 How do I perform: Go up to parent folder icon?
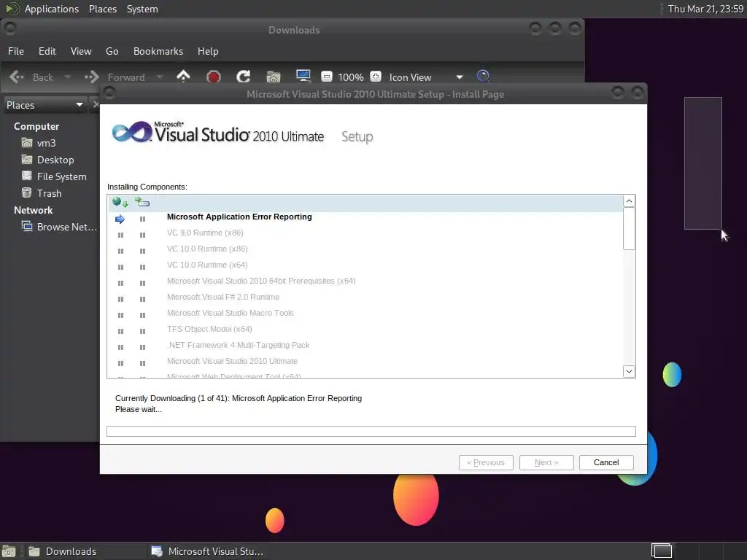(183, 76)
